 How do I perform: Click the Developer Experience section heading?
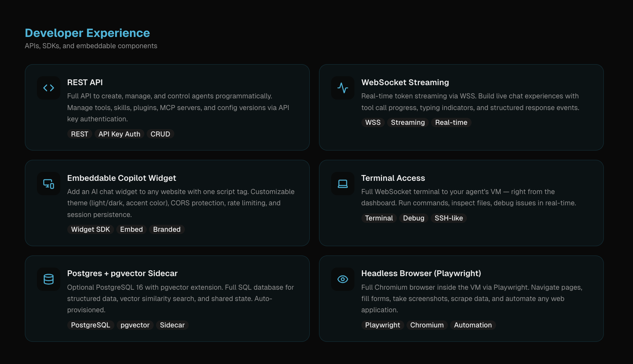click(88, 33)
